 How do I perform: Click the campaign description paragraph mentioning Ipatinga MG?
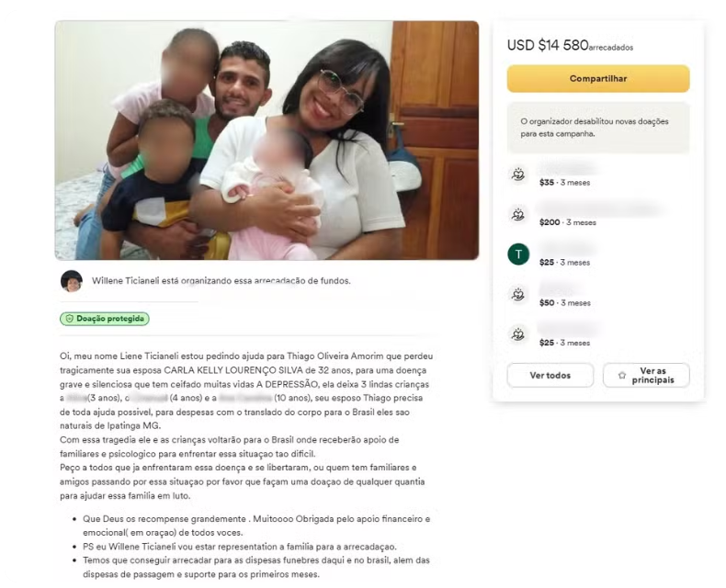click(246, 391)
